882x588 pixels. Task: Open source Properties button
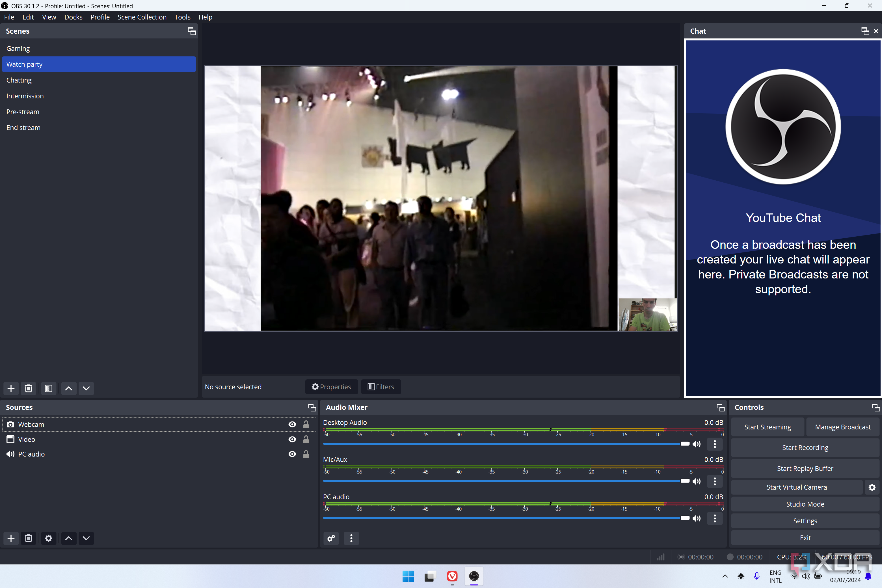(x=332, y=387)
